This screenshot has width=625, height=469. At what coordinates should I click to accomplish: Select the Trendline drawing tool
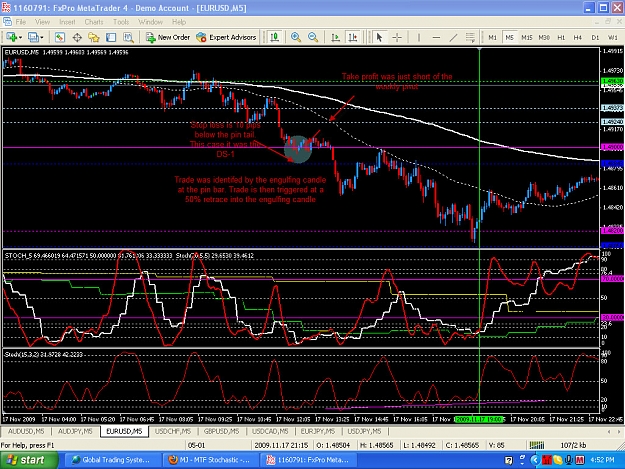[x=453, y=37]
